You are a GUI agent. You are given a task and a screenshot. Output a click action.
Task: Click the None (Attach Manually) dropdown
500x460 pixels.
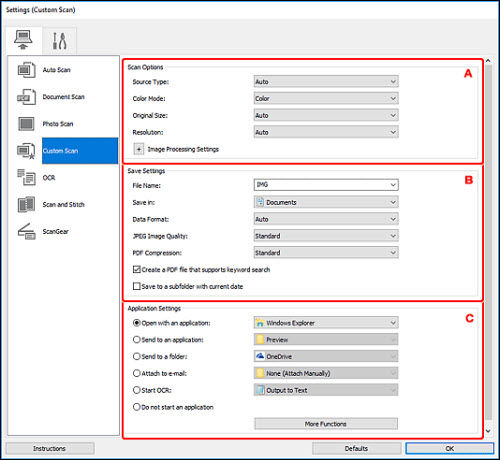pyautogui.click(x=326, y=373)
